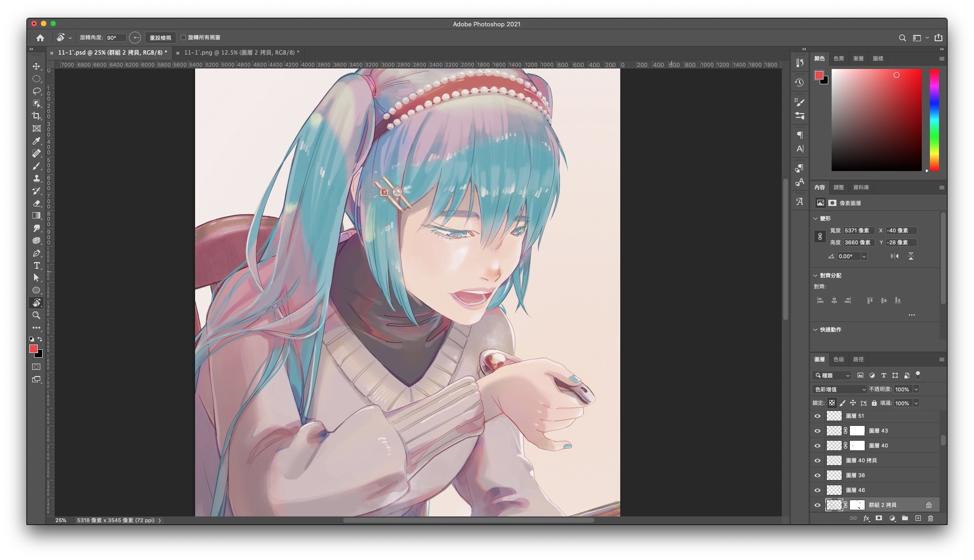Switch to the 漸層 tab

[858, 58]
